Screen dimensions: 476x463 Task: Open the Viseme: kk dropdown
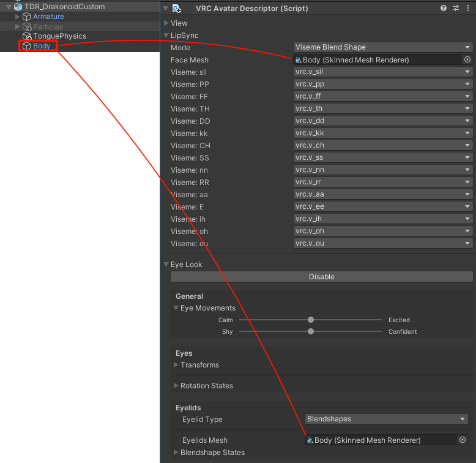point(383,133)
